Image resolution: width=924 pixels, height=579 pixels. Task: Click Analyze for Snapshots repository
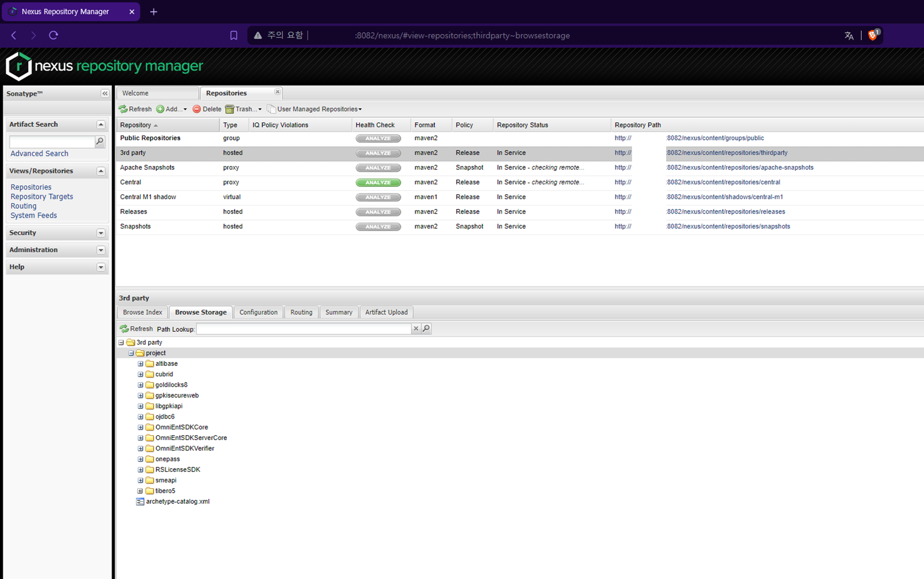378,227
